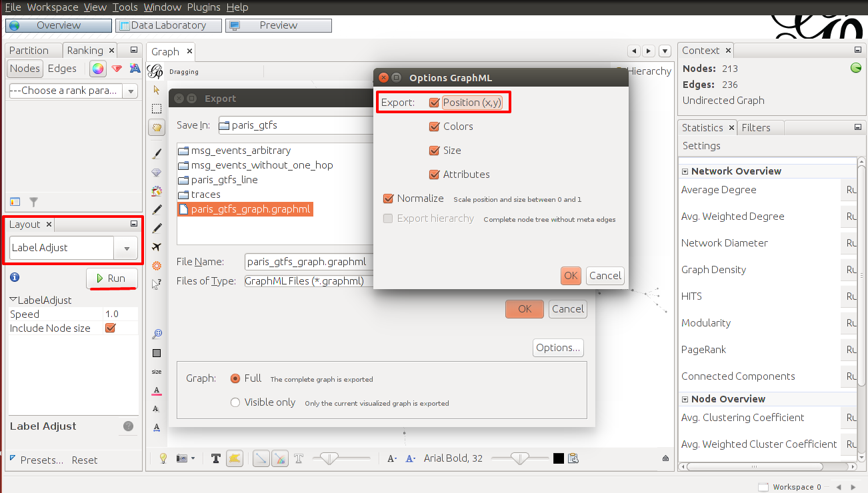This screenshot has width=868, height=493.
Task: Switch to the Edges ranking tab
Action: tap(62, 69)
